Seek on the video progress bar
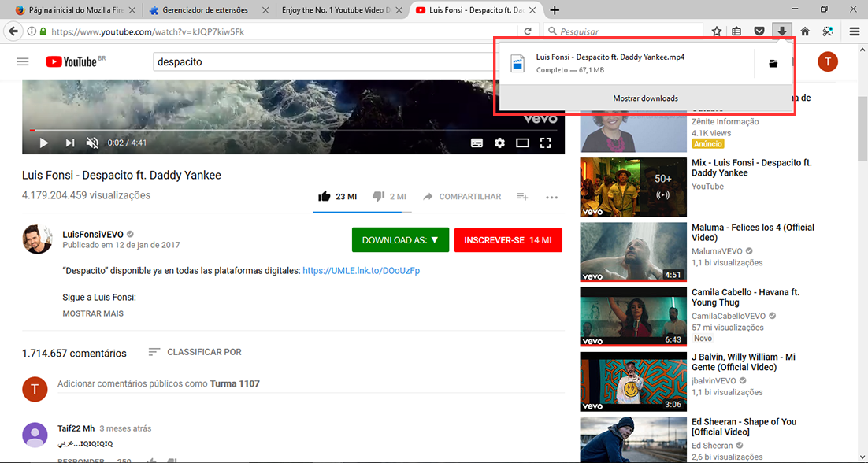The image size is (868, 463). [293, 131]
